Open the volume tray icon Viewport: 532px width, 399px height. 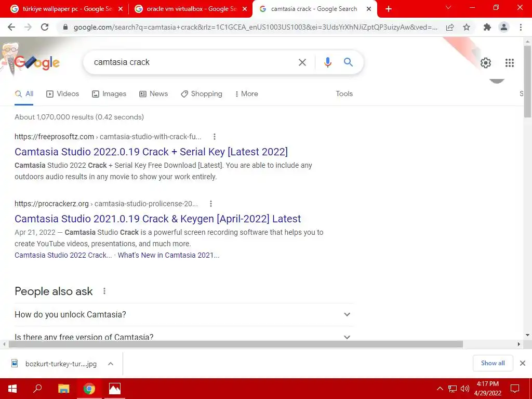tap(465, 389)
